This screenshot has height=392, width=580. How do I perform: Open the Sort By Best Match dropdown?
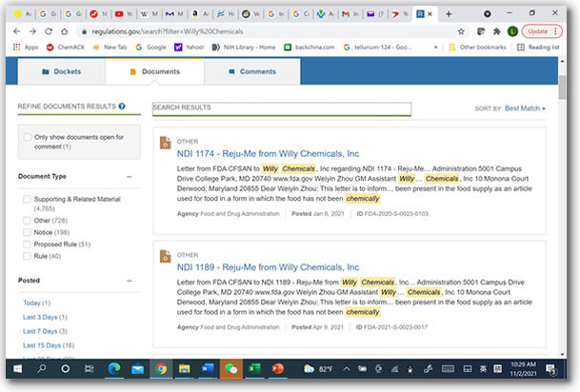[525, 108]
